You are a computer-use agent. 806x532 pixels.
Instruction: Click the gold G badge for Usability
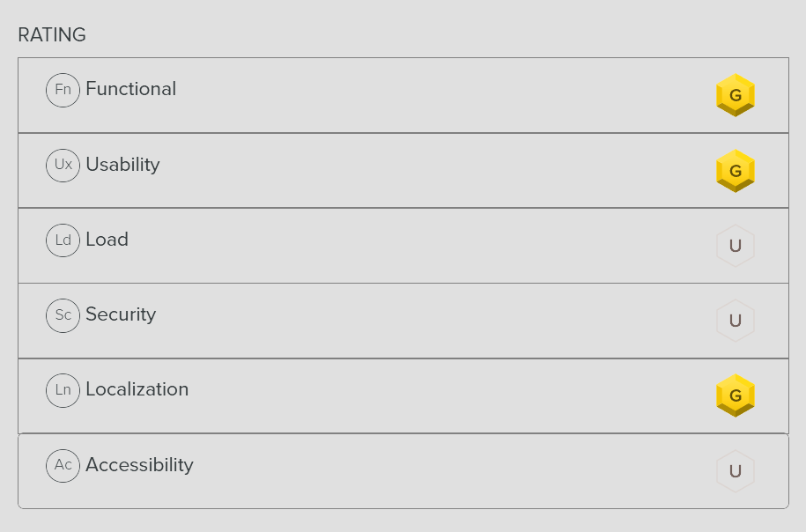click(736, 171)
